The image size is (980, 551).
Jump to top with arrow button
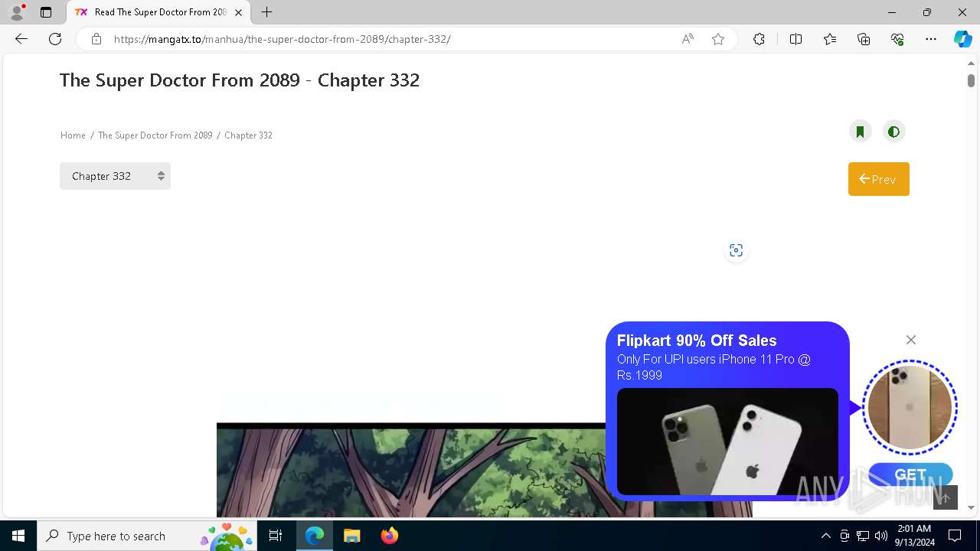coord(946,497)
